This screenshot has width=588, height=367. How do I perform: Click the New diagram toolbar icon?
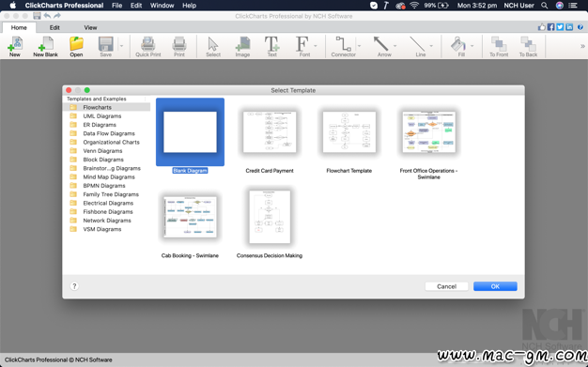pyautogui.click(x=15, y=47)
